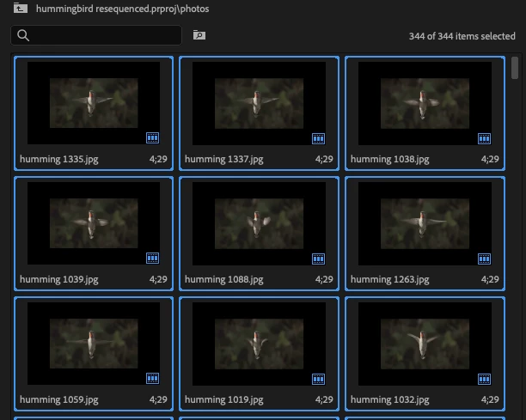
Task: Click the file name humming 1337.jpg
Action: click(224, 159)
